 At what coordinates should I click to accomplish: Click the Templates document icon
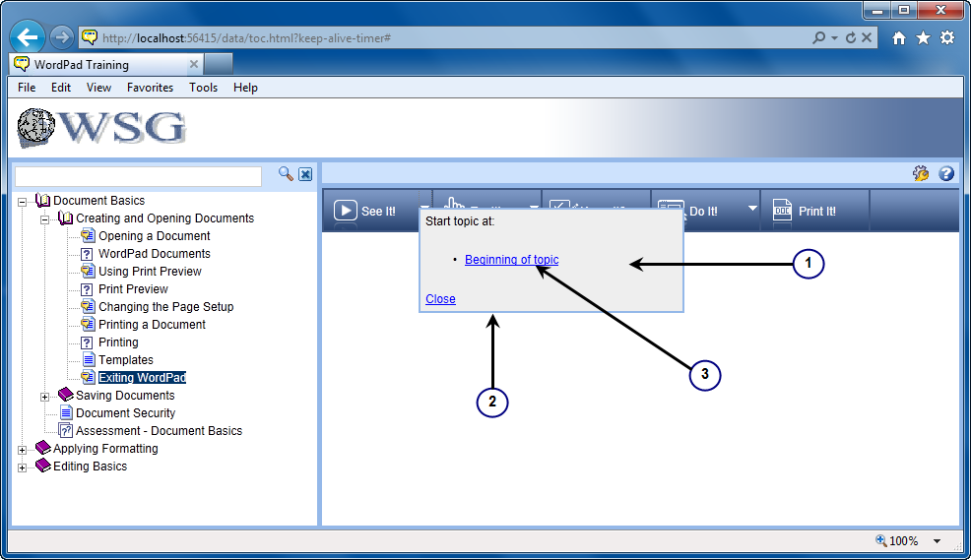point(89,359)
